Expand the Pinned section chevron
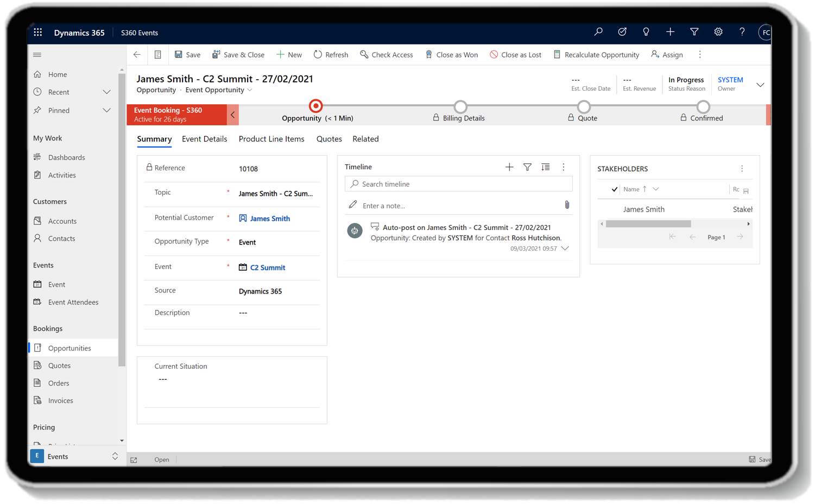This screenshot has height=504, width=815. [106, 111]
